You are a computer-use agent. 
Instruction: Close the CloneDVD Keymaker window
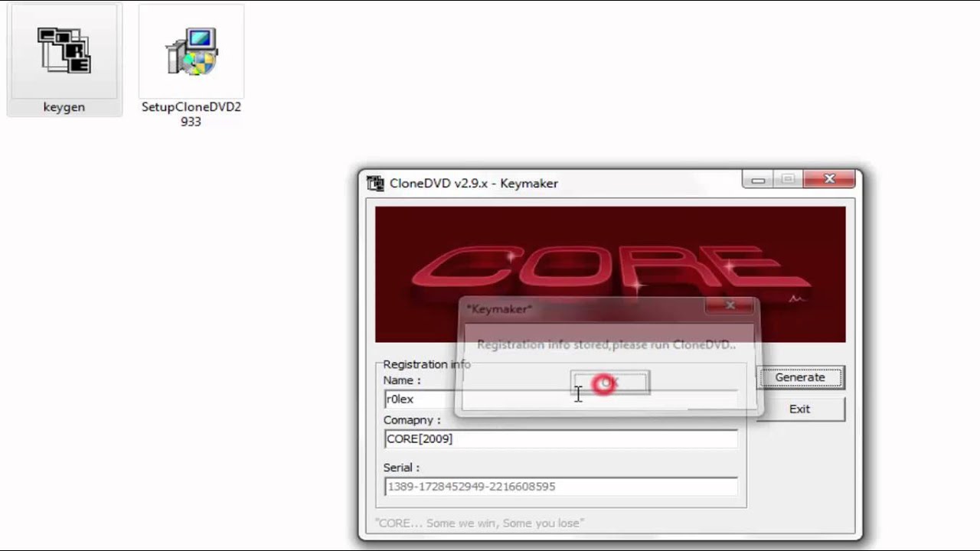830,180
